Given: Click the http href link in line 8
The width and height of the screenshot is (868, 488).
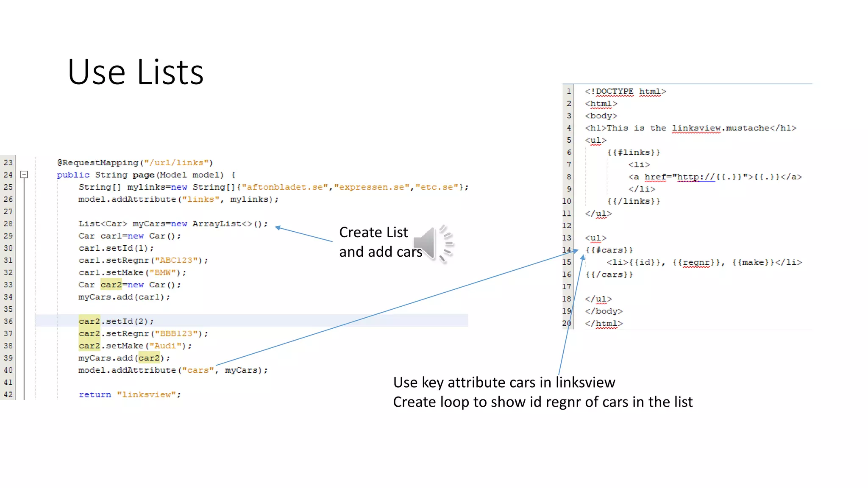Looking at the screenshot, I should pyautogui.click(x=696, y=177).
